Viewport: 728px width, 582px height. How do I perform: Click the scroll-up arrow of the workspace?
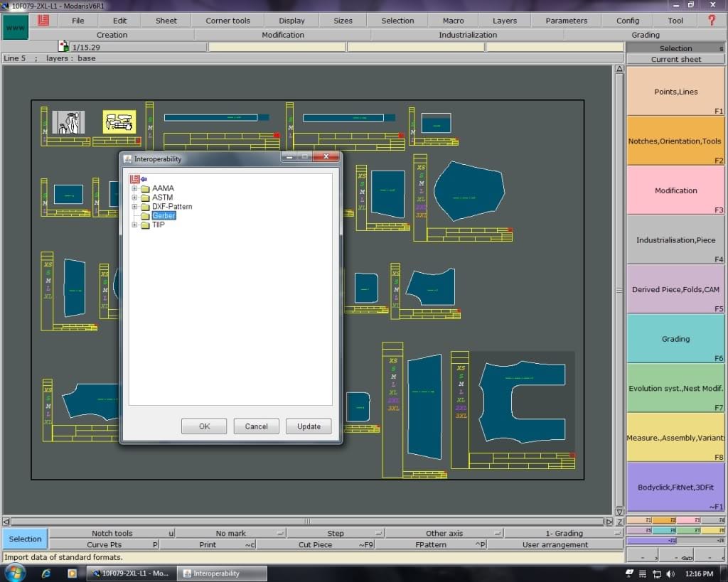(x=619, y=69)
